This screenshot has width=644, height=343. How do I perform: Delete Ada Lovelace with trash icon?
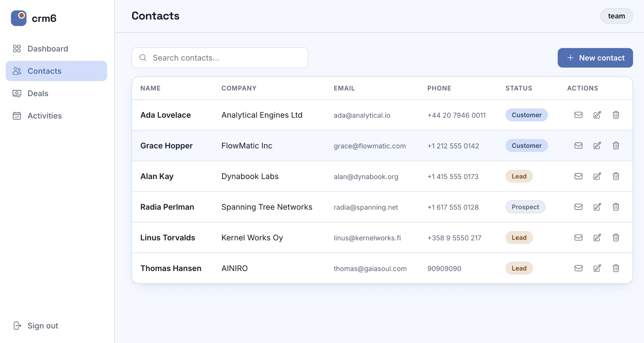point(616,115)
